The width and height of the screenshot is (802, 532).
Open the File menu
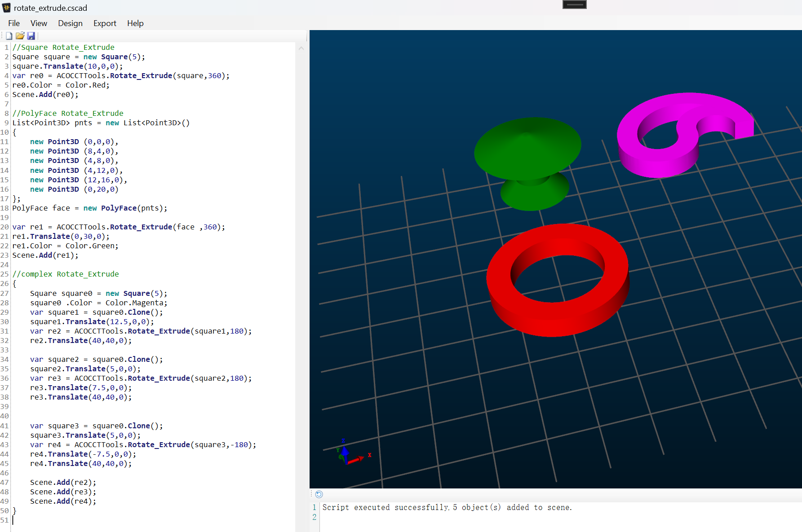(14, 23)
